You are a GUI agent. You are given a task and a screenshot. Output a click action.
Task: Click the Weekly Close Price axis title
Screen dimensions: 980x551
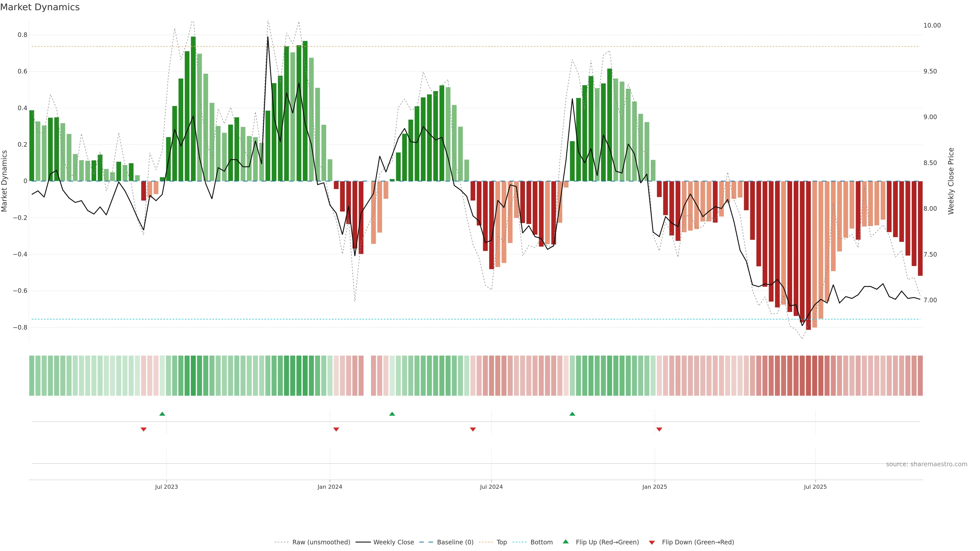click(951, 181)
